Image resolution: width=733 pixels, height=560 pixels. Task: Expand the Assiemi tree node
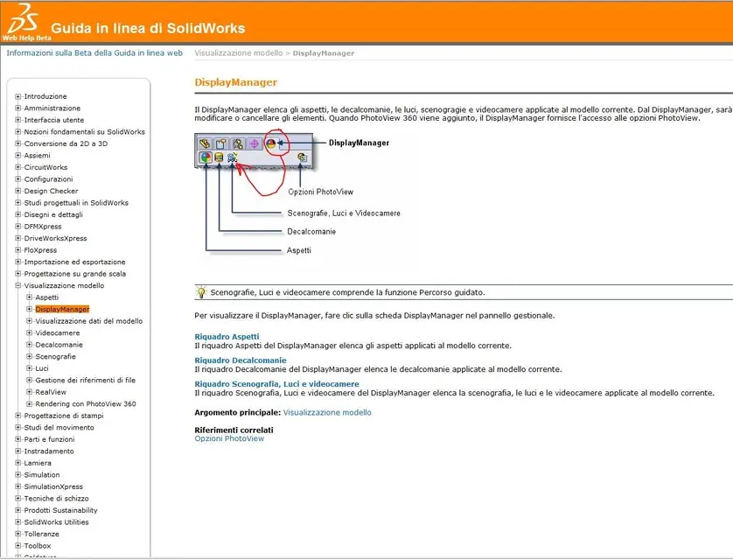(17, 155)
